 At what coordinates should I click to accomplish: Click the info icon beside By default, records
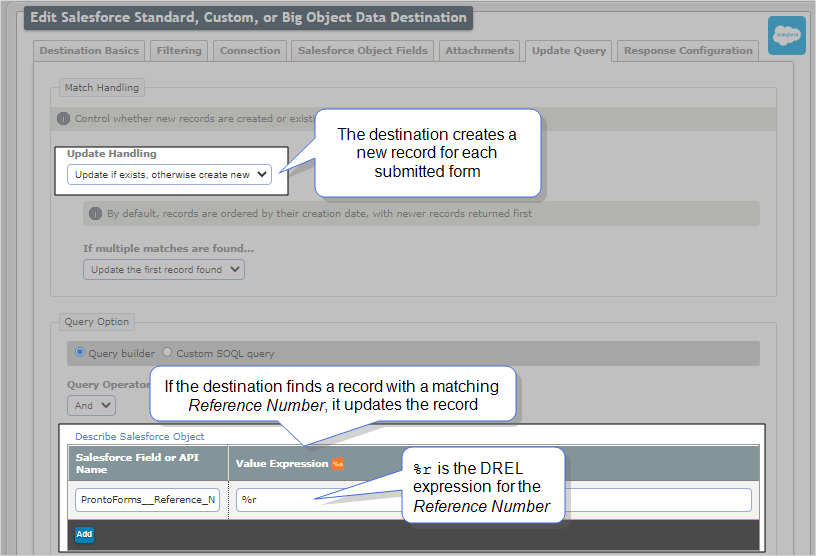click(x=95, y=213)
